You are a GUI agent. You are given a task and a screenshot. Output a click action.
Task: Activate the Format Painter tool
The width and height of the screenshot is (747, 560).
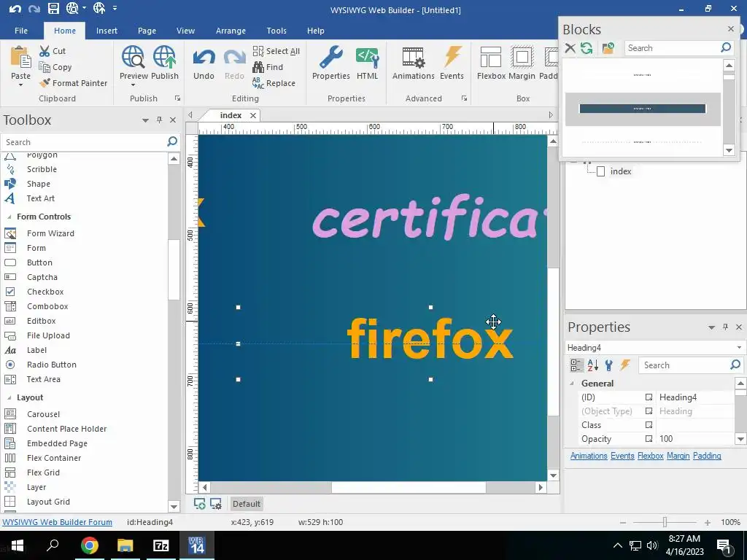click(x=74, y=83)
